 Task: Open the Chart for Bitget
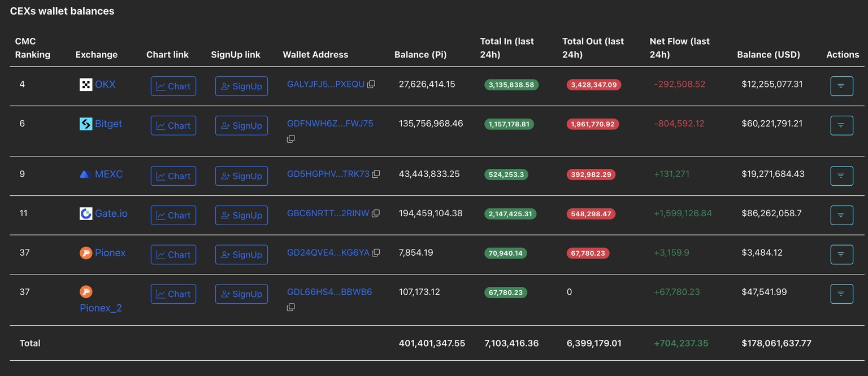pyautogui.click(x=173, y=125)
